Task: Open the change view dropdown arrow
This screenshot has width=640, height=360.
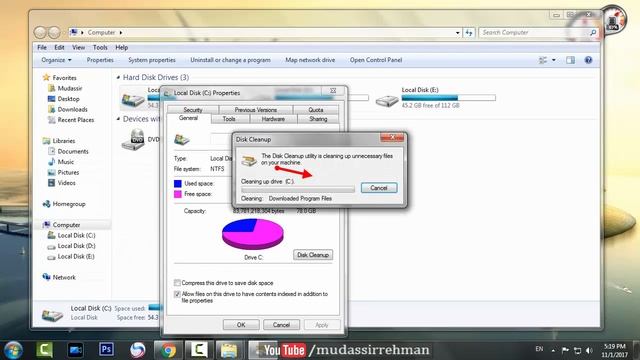Action: point(553,60)
